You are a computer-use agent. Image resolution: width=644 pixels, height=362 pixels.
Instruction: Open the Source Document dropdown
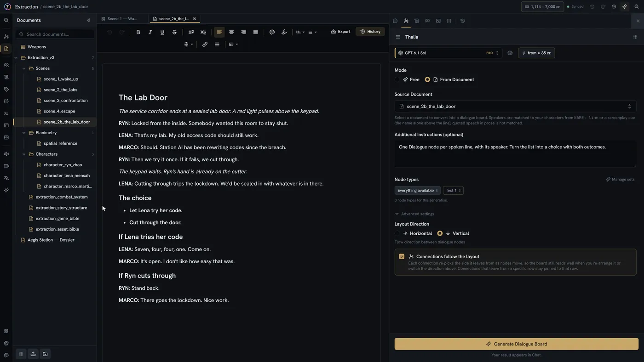515,106
